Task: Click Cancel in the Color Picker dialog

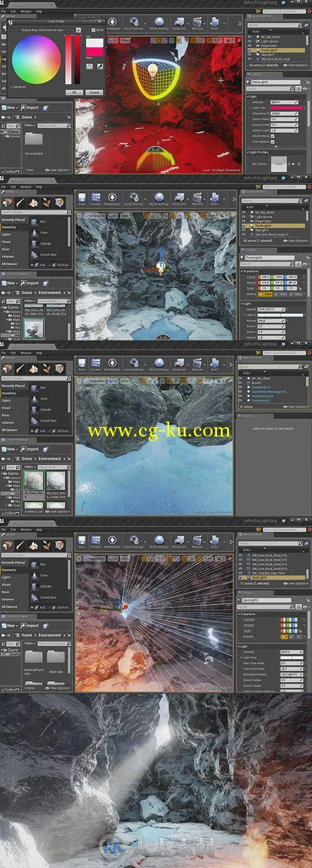Action: [94, 92]
